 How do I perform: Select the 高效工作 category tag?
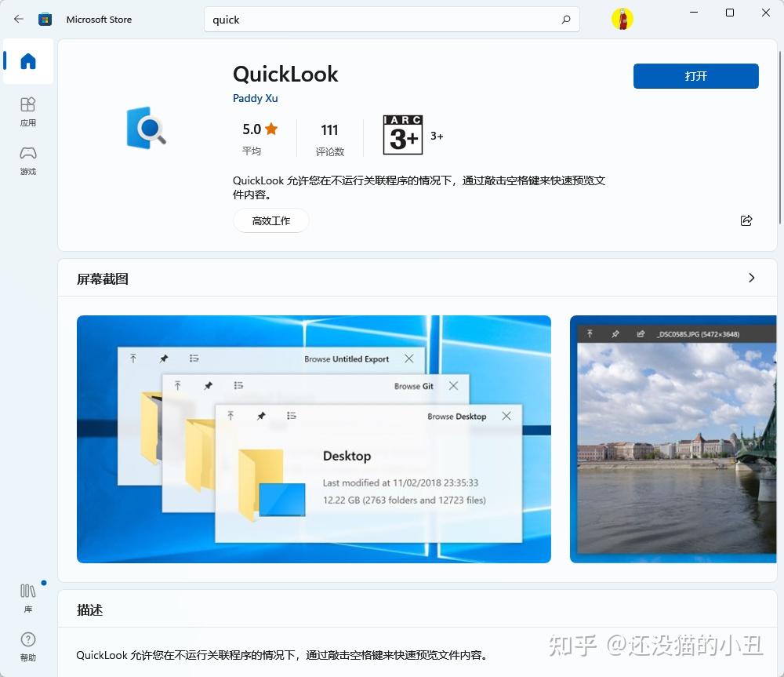(270, 220)
